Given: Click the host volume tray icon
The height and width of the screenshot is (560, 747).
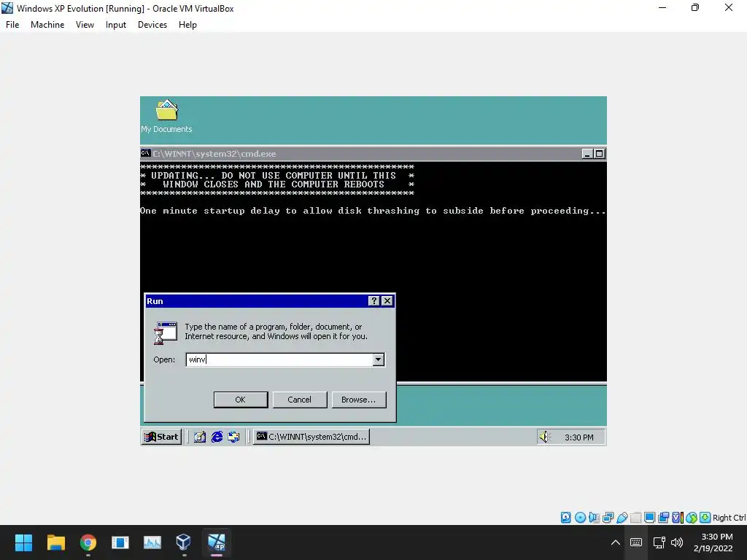Looking at the screenshot, I should pos(676,542).
